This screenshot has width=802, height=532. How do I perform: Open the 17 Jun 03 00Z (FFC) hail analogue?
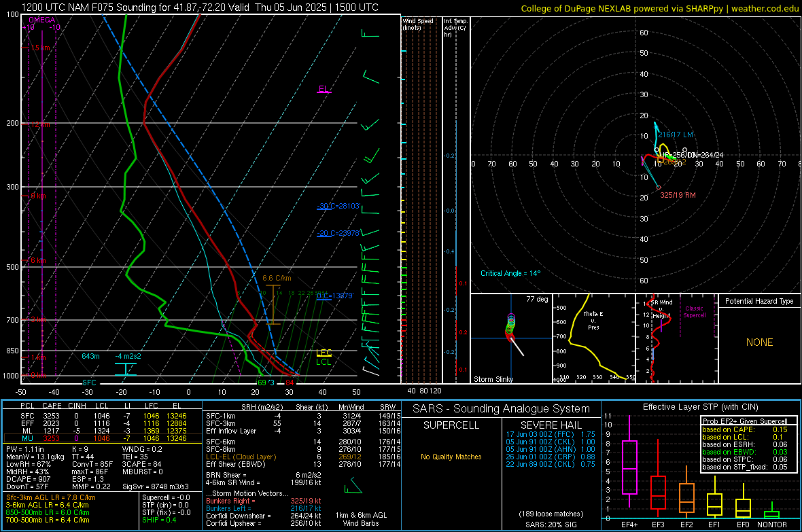pyautogui.click(x=551, y=434)
